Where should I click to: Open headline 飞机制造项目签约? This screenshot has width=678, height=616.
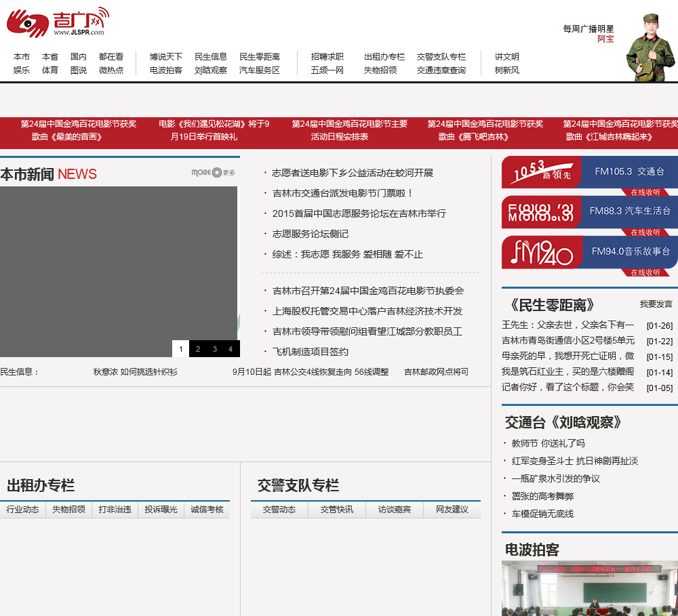coord(311,352)
